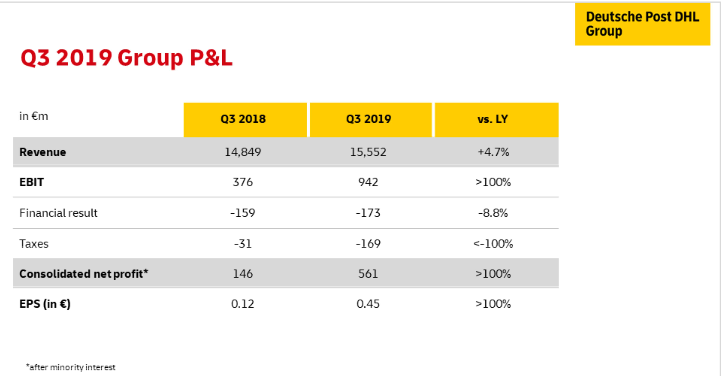Select the 14,849 revenue value

[243, 152]
